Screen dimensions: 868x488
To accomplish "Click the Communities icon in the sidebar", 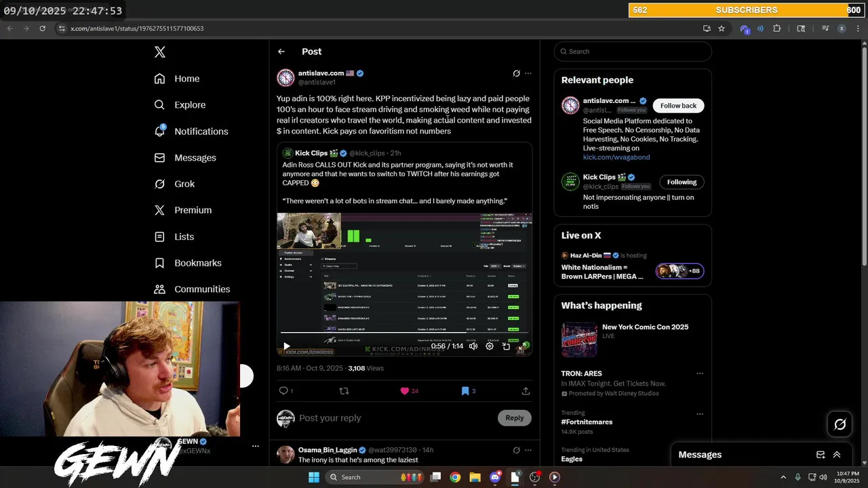I will tap(159, 289).
